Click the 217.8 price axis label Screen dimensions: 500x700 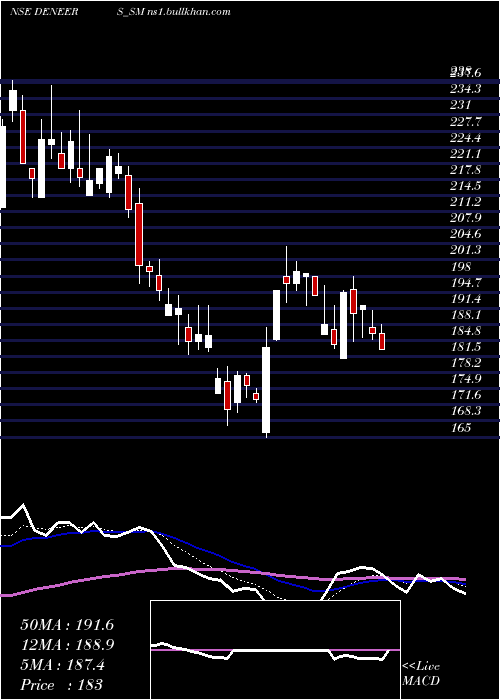tap(466, 170)
